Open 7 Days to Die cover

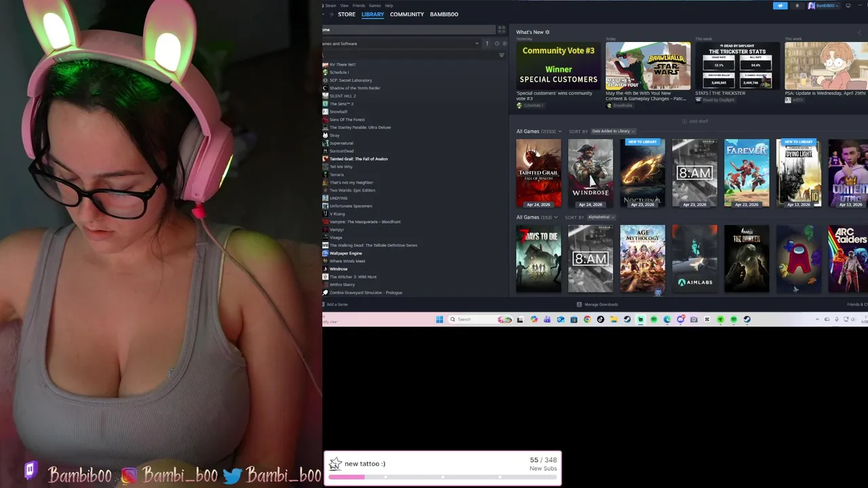coord(538,259)
